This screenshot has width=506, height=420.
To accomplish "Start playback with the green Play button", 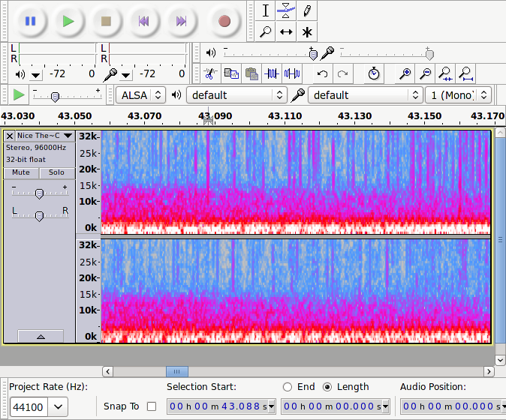I will (x=68, y=21).
